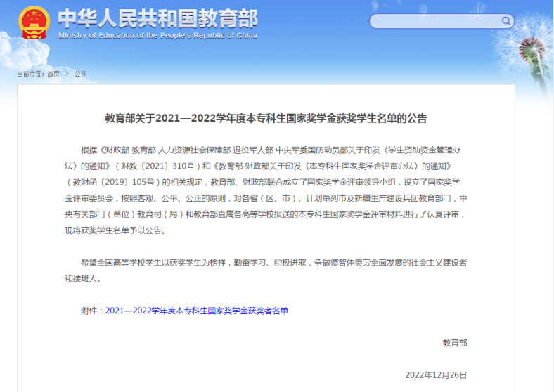Click the magnifier search icon
This screenshot has width=554, height=392.
point(506,21)
